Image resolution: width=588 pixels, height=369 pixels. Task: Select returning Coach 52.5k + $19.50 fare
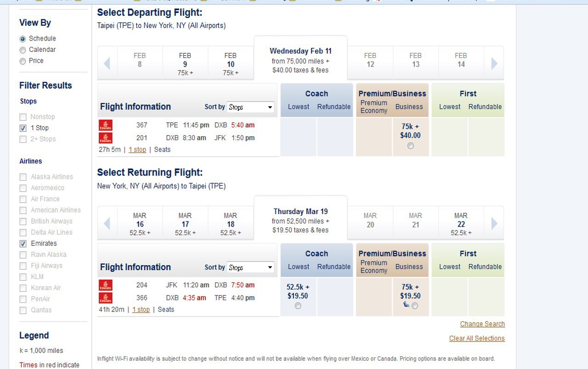[298, 306]
